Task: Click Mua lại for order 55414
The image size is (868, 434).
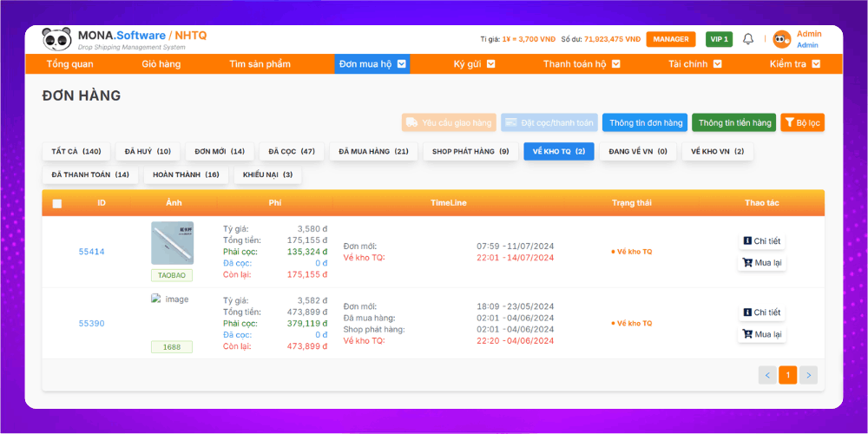Action: tap(762, 263)
